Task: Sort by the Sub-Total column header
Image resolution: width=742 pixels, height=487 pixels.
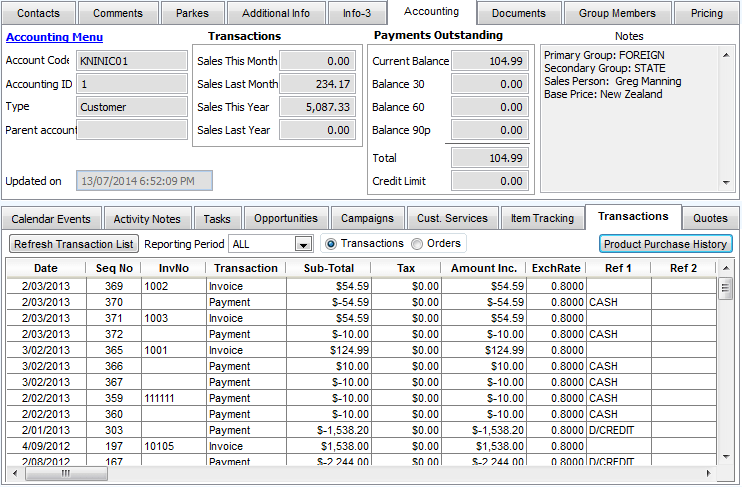Action: (x=328, y=268)
